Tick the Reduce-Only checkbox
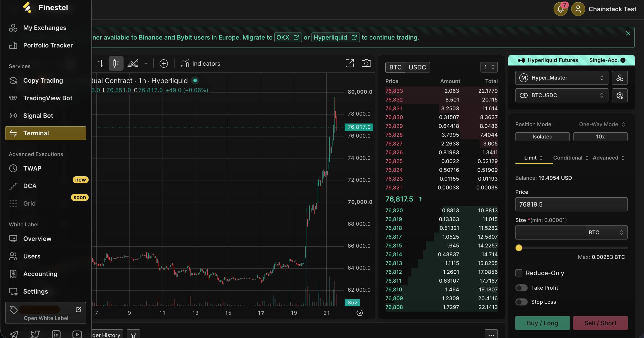 (519, 273)
